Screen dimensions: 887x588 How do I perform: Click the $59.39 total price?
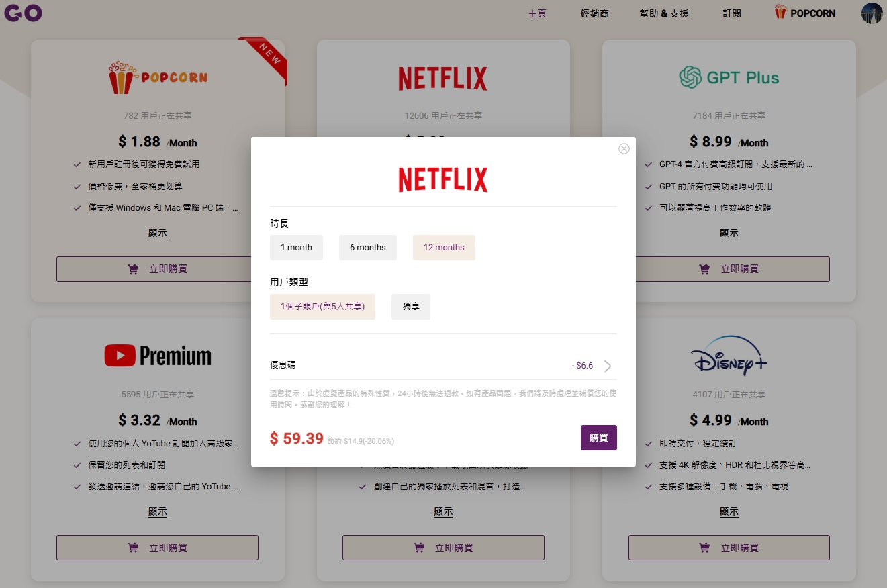coord(297,439)
